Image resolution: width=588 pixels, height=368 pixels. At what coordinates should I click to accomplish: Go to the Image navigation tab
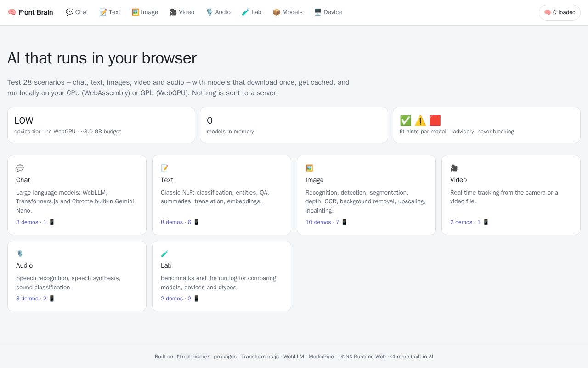[x=145, y=12]
